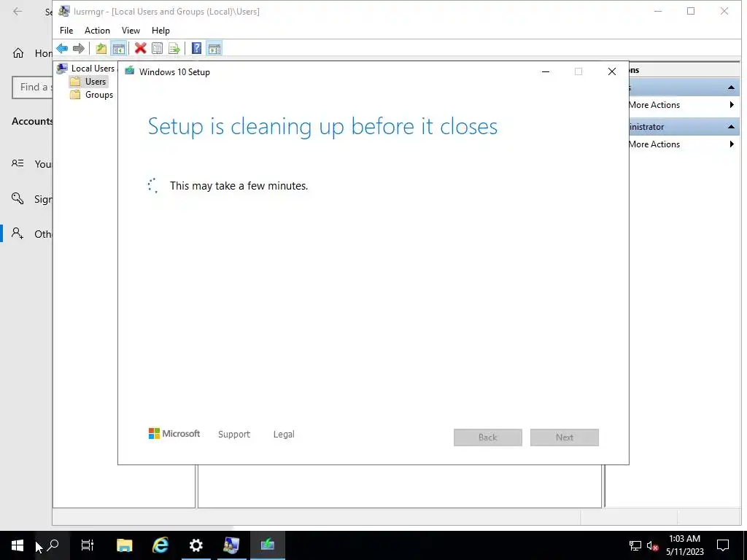The image size is (747, 560).
Task: Toggle action pane icon in lusrmgr toolbar
Action: [214, 48]
